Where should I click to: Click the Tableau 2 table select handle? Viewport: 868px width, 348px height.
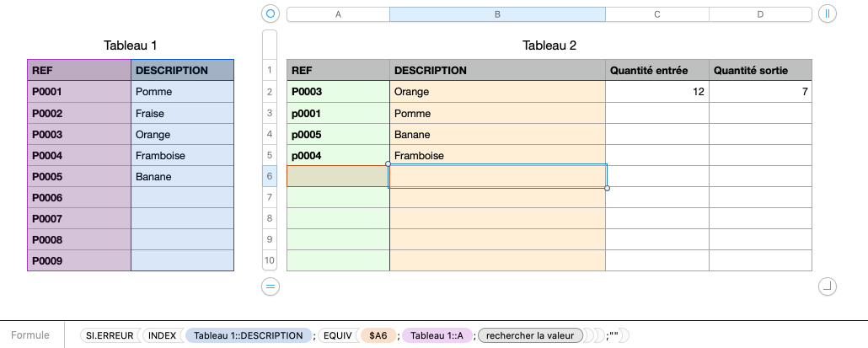point(270,13)
